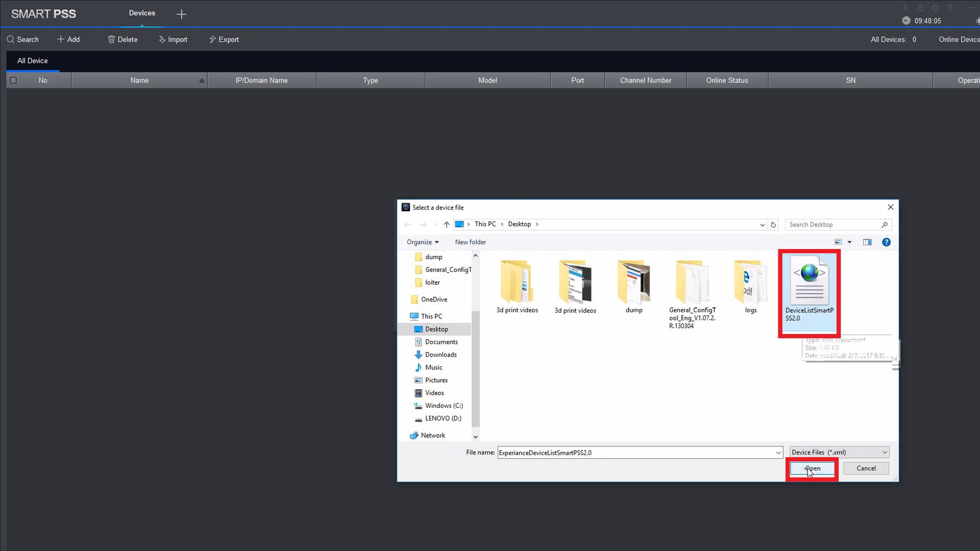Tick the select-all checkbox in table header

point(13,80)
